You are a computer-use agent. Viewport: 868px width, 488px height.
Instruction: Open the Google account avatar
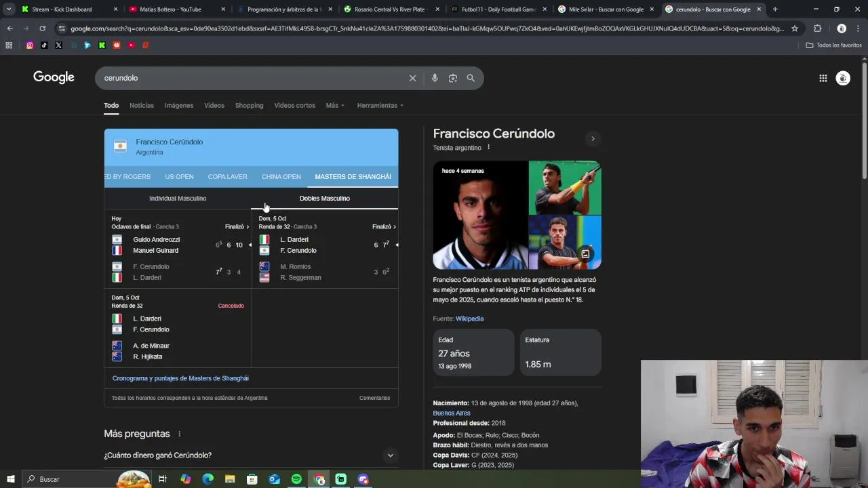[843, 78]
